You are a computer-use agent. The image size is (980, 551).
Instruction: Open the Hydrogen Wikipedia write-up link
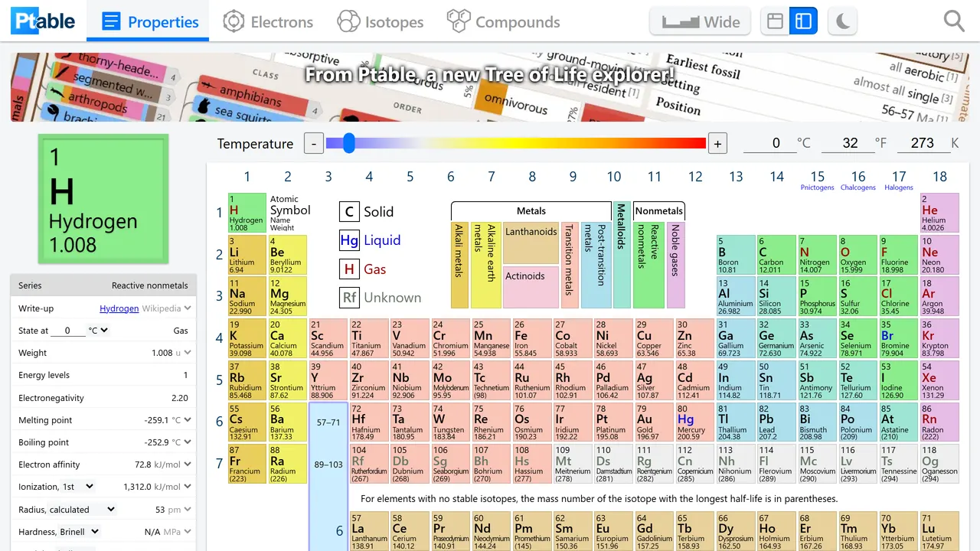[119, 308]
